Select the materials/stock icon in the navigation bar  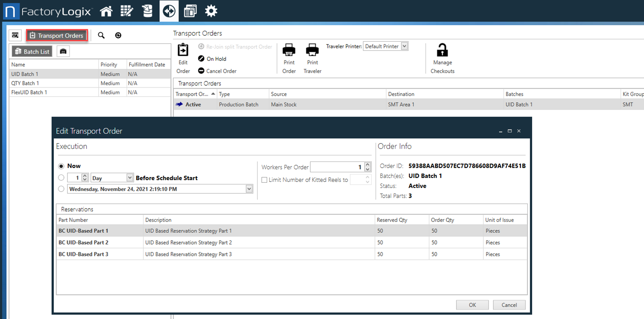148,11
